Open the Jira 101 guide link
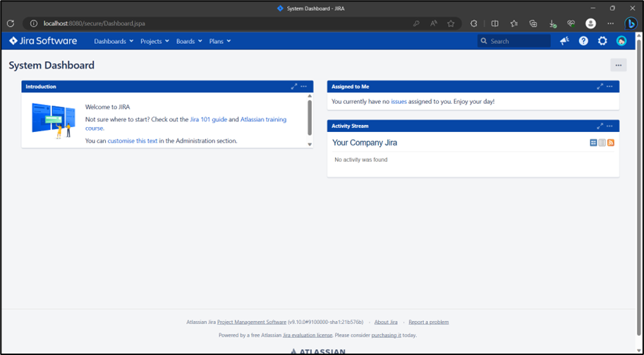Viewport: 644px width, 355px height. click(208, 119)
